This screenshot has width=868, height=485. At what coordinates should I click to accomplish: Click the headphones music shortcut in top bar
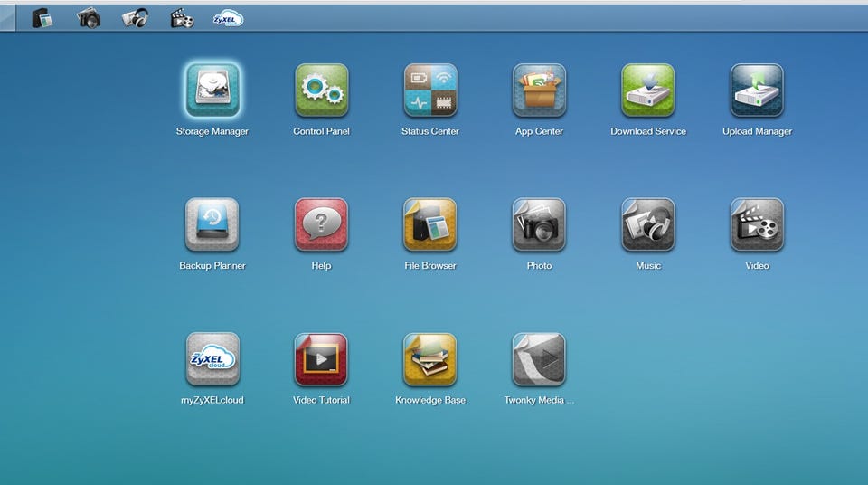tap(135, 18)
